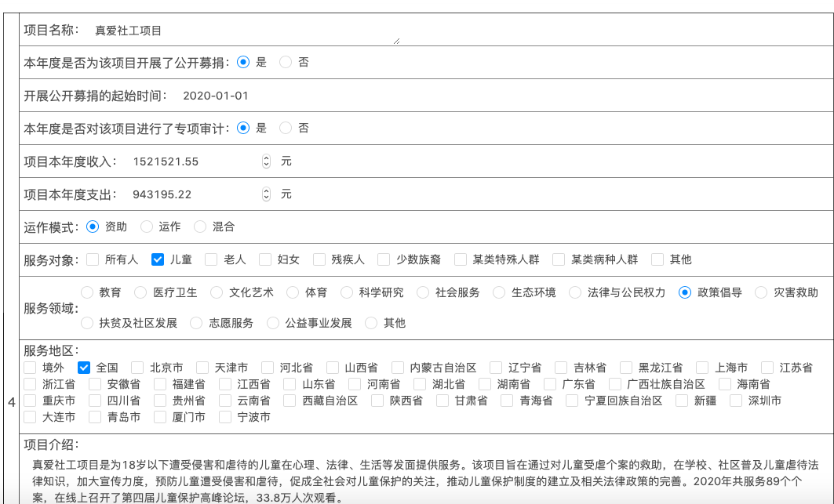Select 文化艺术 service field
834x504 pixels.
[217, 292]
